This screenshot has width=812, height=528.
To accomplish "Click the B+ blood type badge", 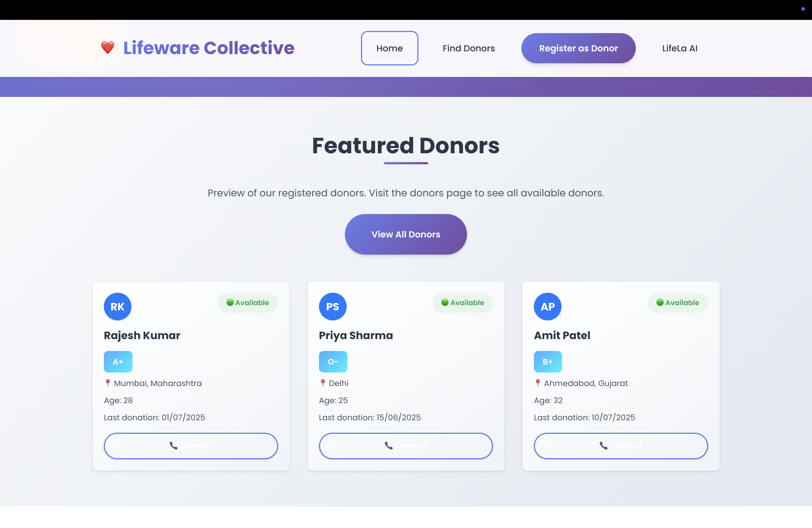I will tap(548, 361).
